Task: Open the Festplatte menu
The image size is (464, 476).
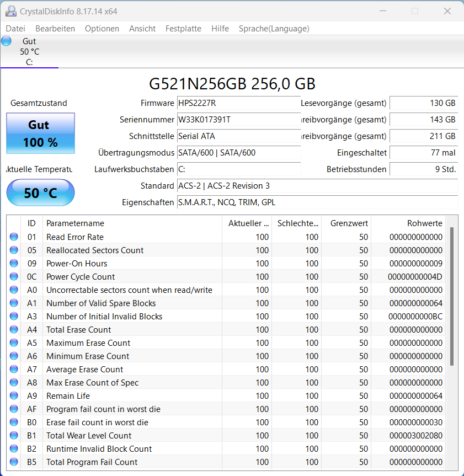Action: click(183, 29)
